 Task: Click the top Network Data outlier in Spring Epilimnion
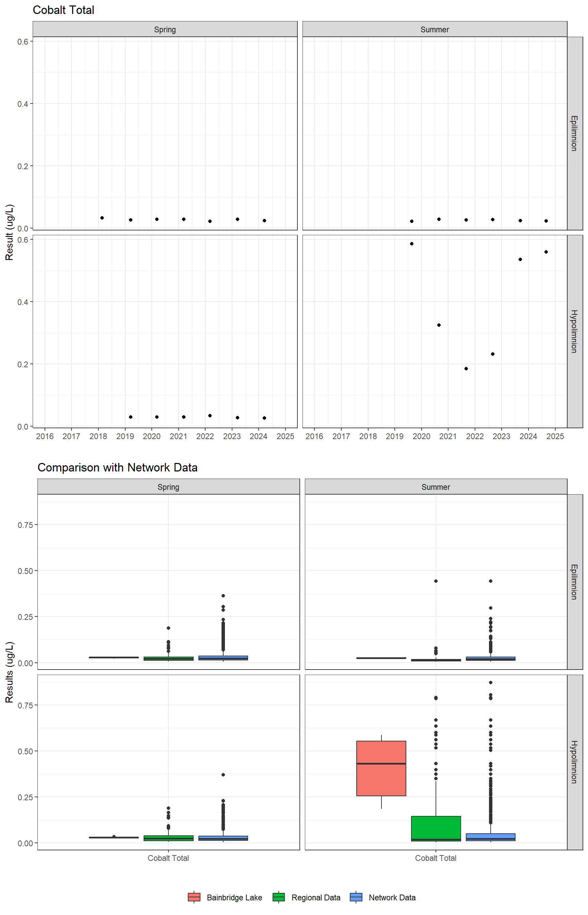[223, 595]
